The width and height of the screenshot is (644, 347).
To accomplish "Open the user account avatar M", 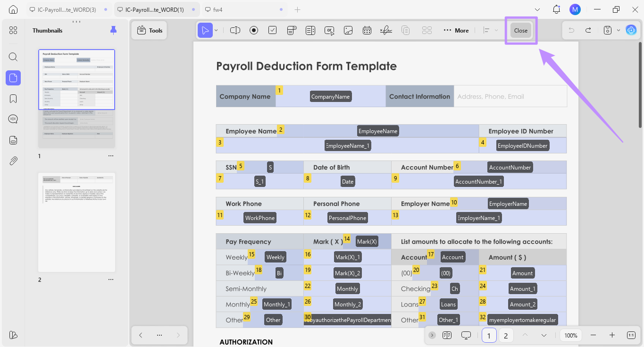I will pos(575,9).
